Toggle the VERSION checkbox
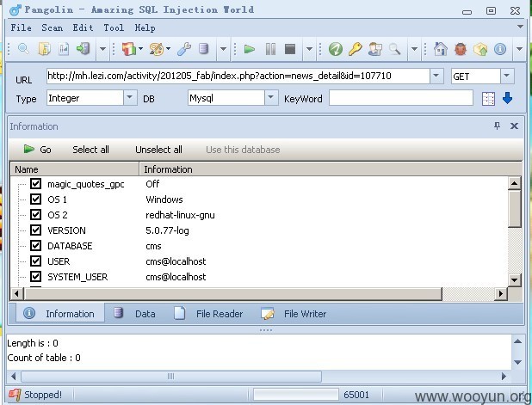532x405 pixels. (x=35, y=230)
